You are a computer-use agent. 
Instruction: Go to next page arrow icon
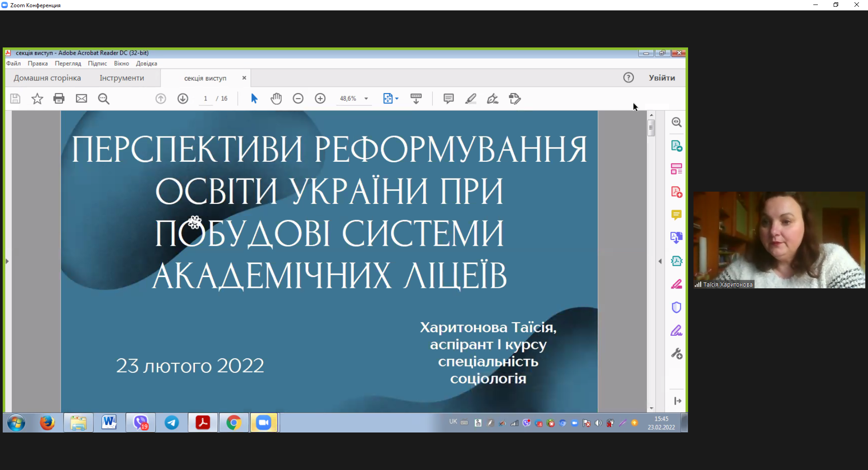coord(183,99)
